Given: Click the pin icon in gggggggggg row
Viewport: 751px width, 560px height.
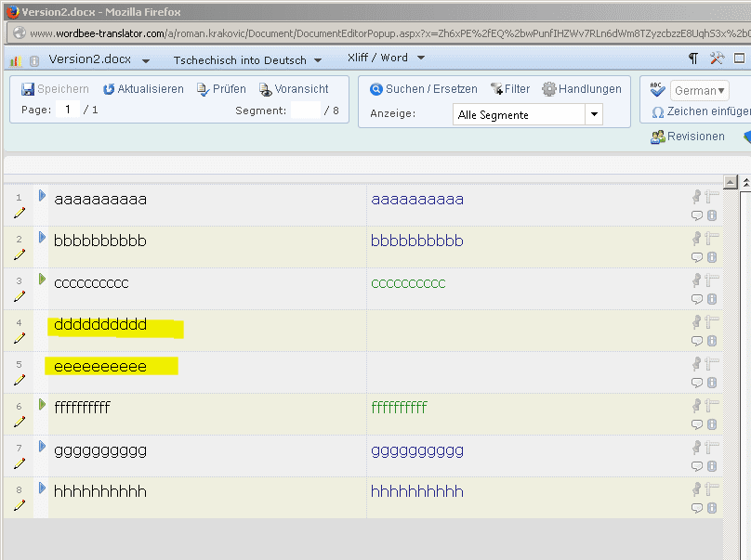Looking at the screenshot, I should [x=697, y=447].
